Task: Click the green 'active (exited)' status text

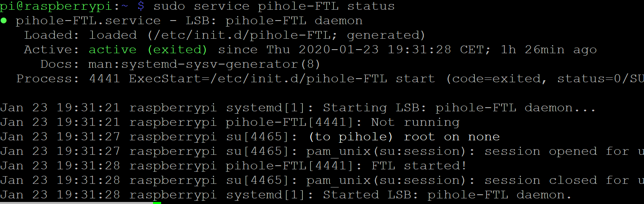Action: pos(148,50)
